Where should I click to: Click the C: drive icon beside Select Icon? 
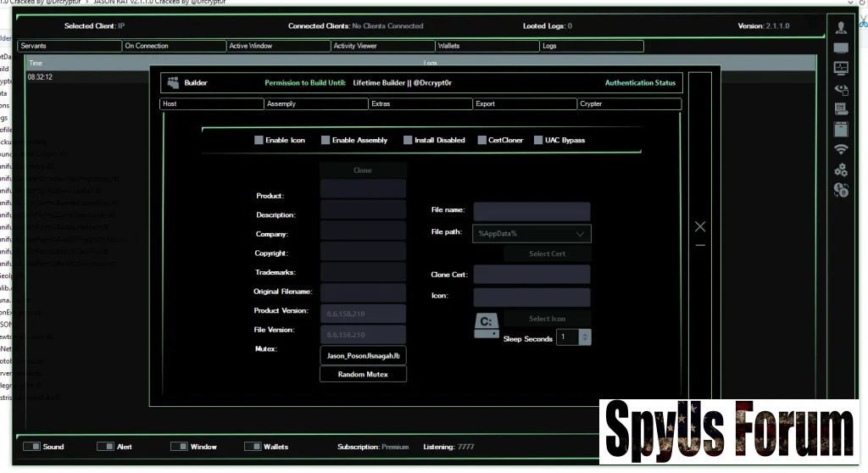tap(486, 324)
